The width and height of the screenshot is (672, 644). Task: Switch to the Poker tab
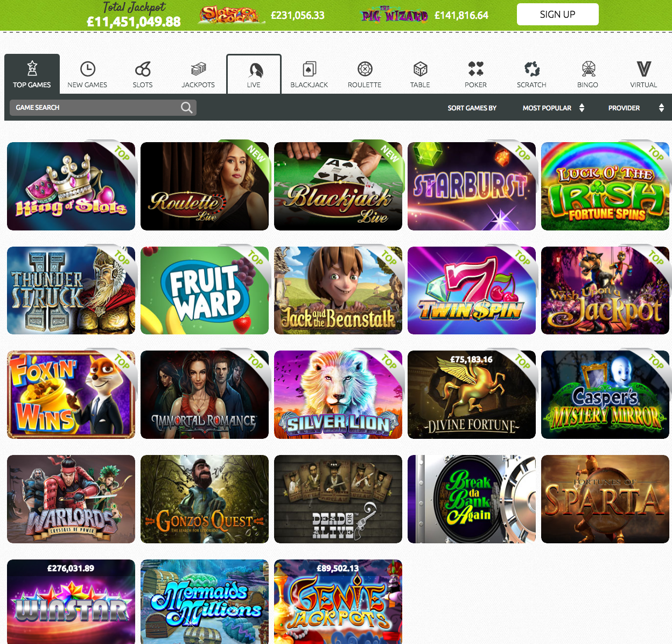click(x=475, y=74)
